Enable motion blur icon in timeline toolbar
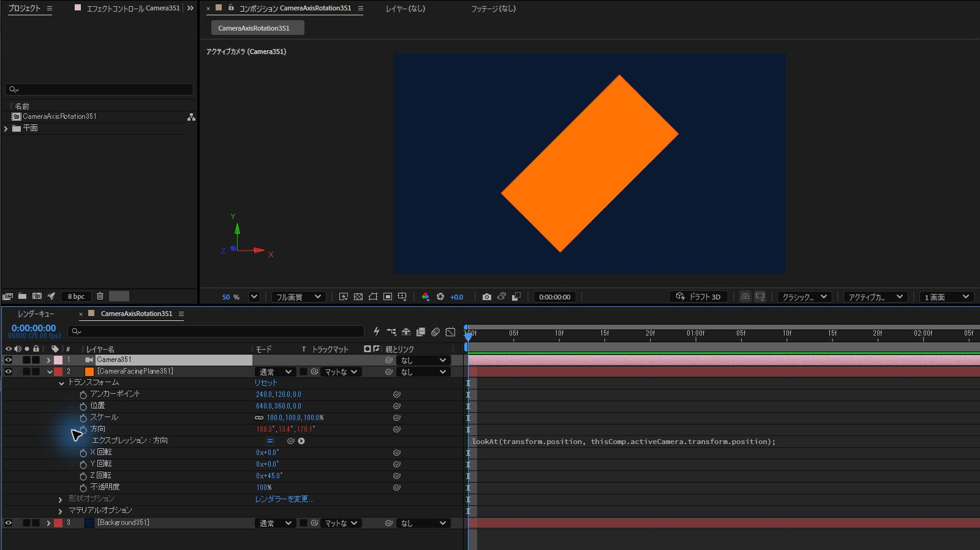 (435, 332)
